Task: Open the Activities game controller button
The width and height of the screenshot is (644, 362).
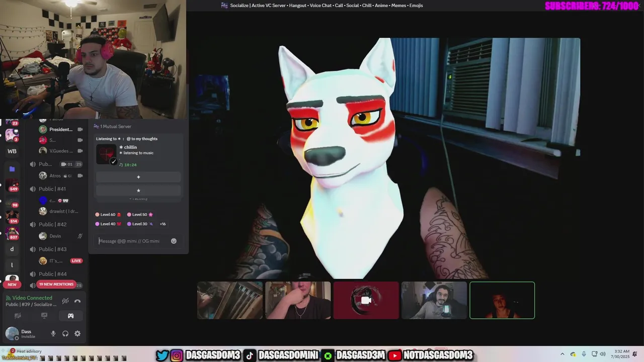Action: (x=70, y=316)
